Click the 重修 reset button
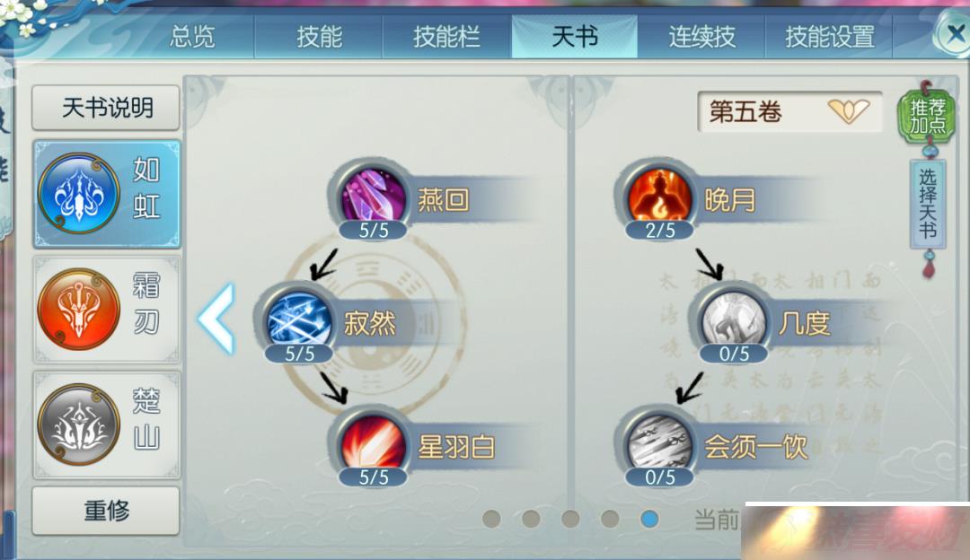 click(x=106, y=511)
